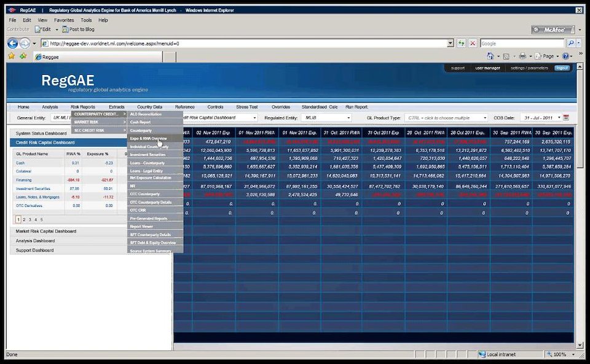Screen dimensions: 590x364
Task: Open the COB Date calendar icon
Action: point(565,118)
